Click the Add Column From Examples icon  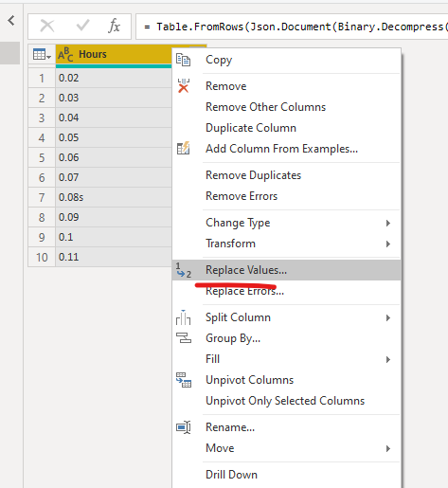[x=183, y=148]
